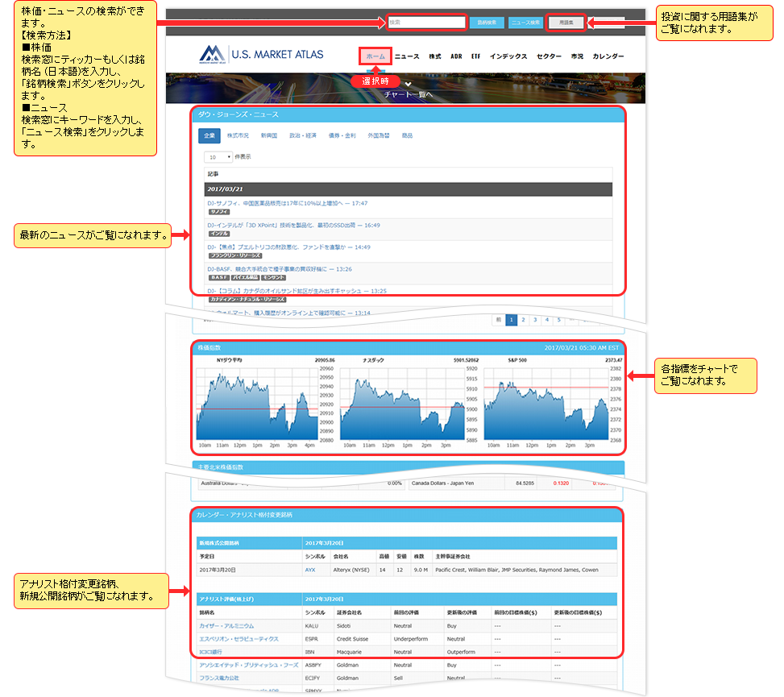Open the エスペリオン・セラピューティクス stock link
The height and width of the screenshot is (697, 784).
click(239, 639)
